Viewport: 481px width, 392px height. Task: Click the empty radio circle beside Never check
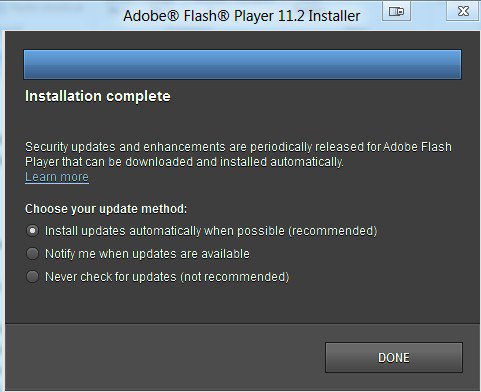click(x=32, y=277)
